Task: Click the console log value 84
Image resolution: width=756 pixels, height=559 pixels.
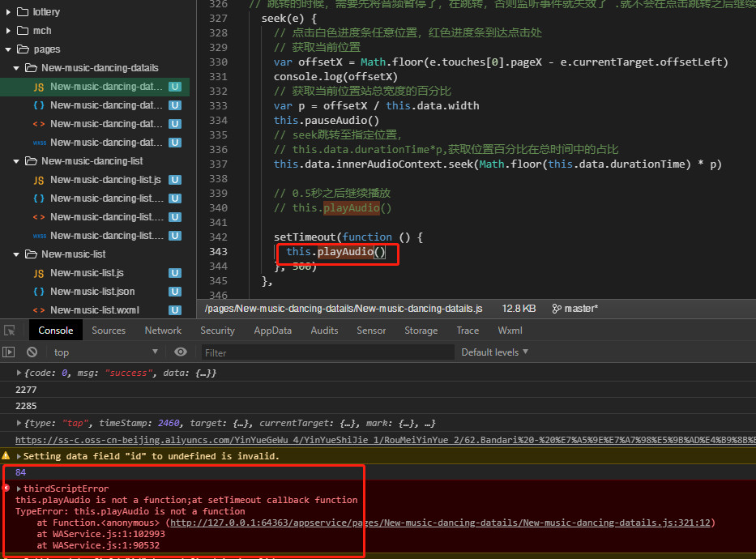Action: click(21, 473)
